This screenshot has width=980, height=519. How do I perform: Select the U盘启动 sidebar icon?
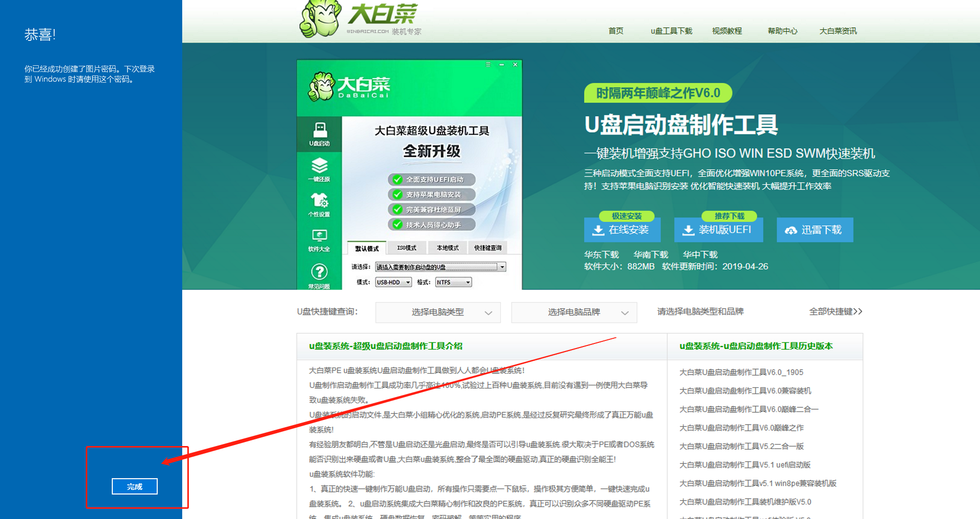tap(320, 133)
